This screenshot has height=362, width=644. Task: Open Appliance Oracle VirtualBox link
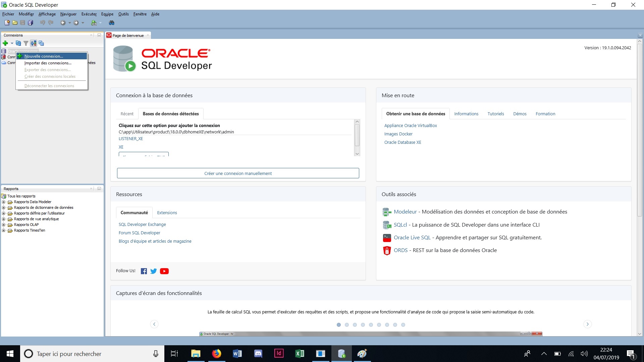coord(411,126)
